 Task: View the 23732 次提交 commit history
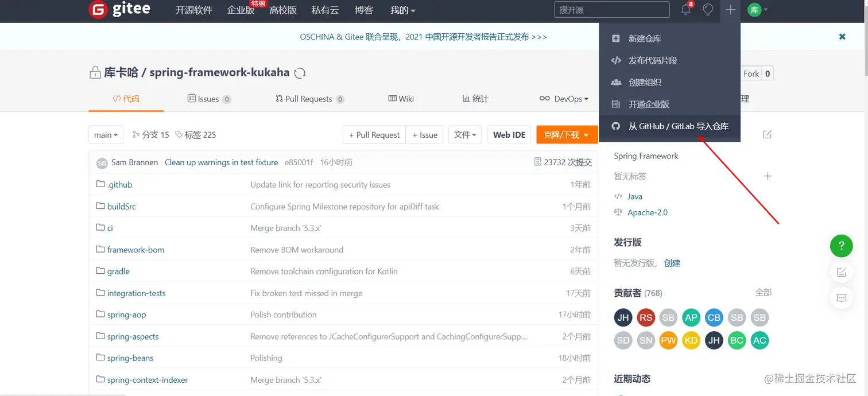pyautogui.click(x=563, y=162)
